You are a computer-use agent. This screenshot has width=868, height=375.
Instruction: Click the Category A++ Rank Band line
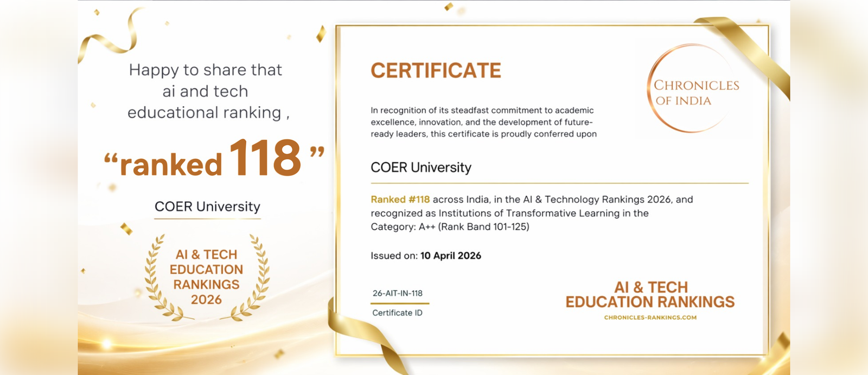(x=450, y=227)
